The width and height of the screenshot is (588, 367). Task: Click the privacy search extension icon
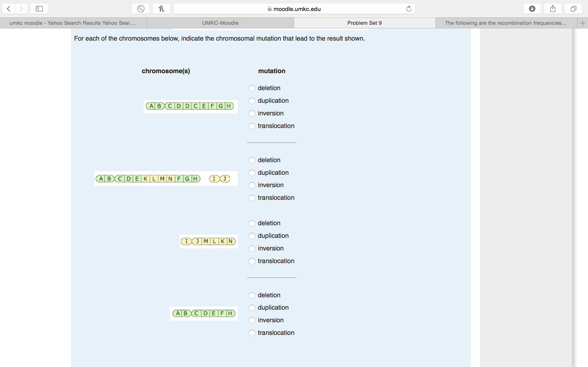(141, 9)
